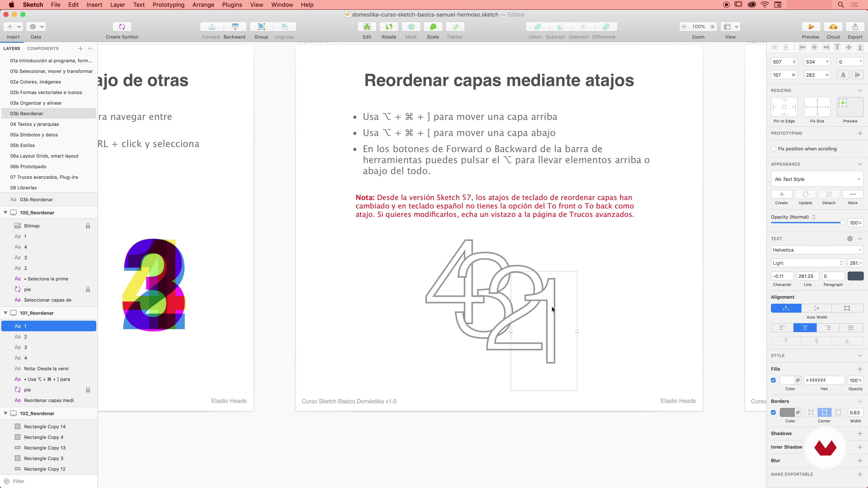Select page 04 Textos y jerarquías
Screen dimensions: 868x488
(x=49, y=124)
